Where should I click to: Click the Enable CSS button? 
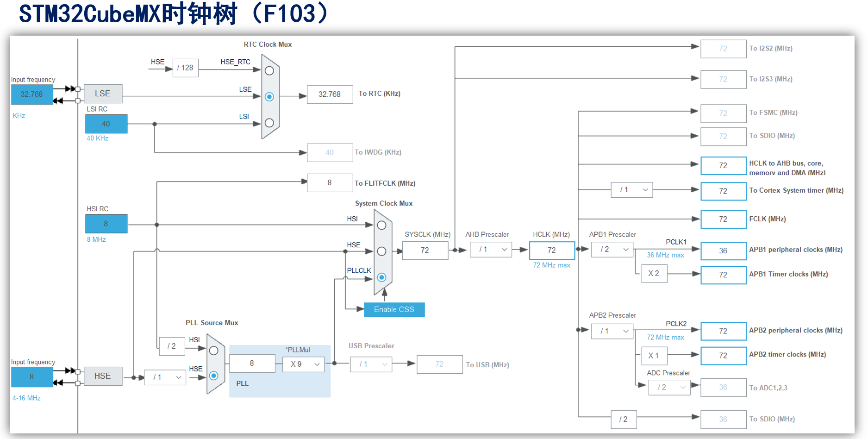point(394,310)
